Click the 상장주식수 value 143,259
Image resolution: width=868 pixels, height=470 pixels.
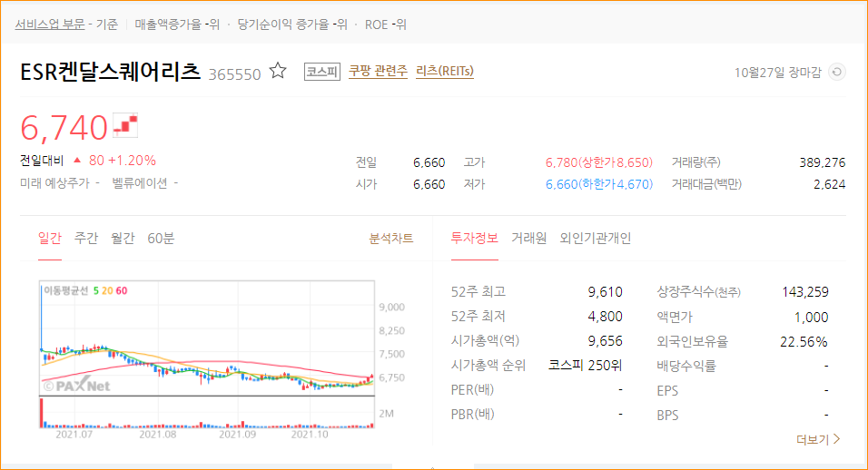click(x=804, y=292)
